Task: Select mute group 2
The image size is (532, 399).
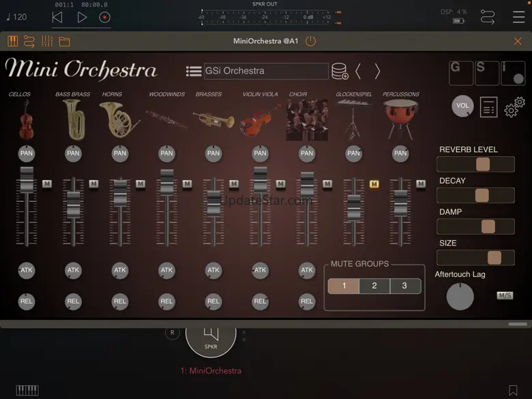Action: point(374,286)
